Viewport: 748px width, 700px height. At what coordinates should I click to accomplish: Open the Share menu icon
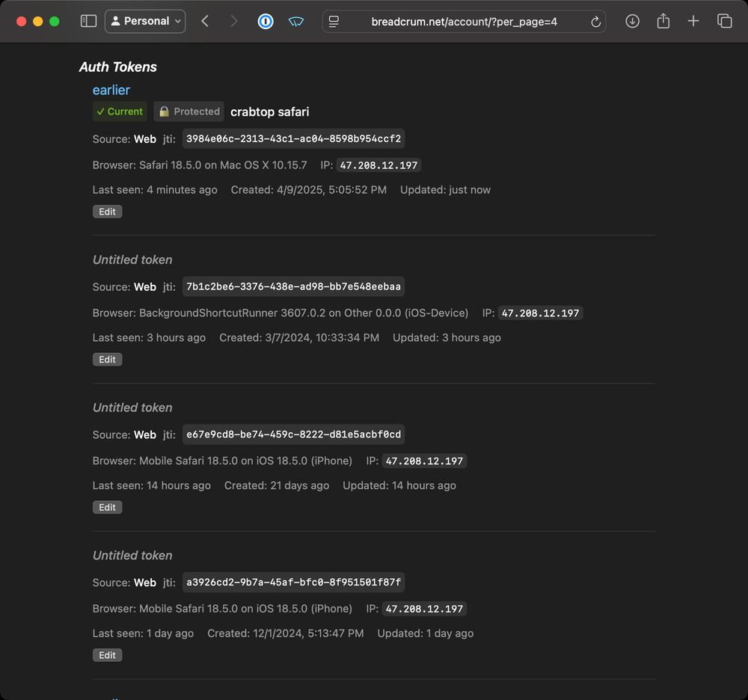point(663,21)
